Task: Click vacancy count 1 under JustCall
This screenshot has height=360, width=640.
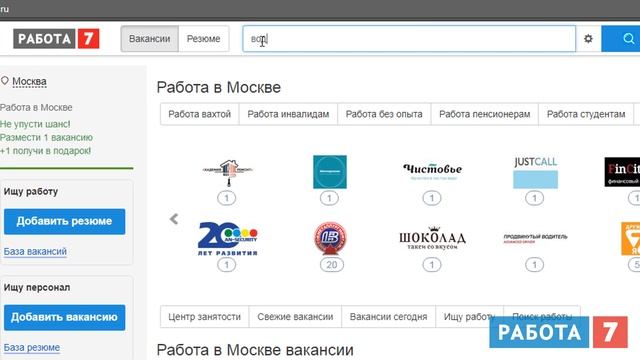Action: [x=534, y=198]
